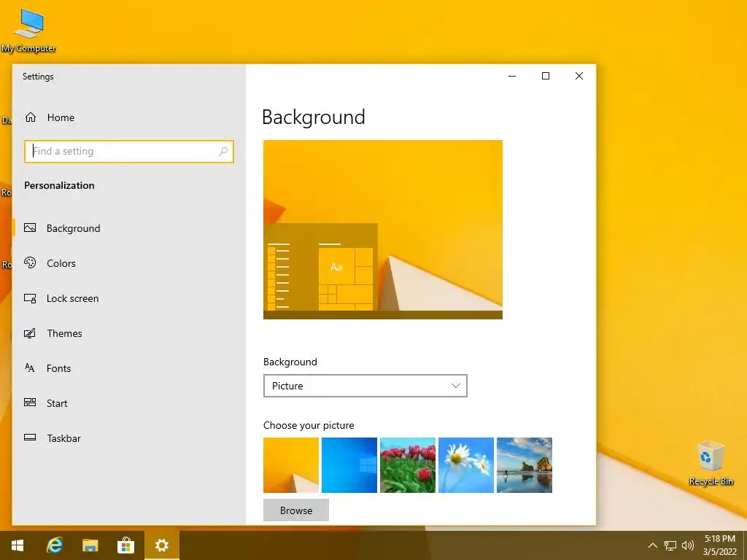Open File Explorer from the taskbar
Image resolution: width=747 pixels, height=560 pixels.
90,545
